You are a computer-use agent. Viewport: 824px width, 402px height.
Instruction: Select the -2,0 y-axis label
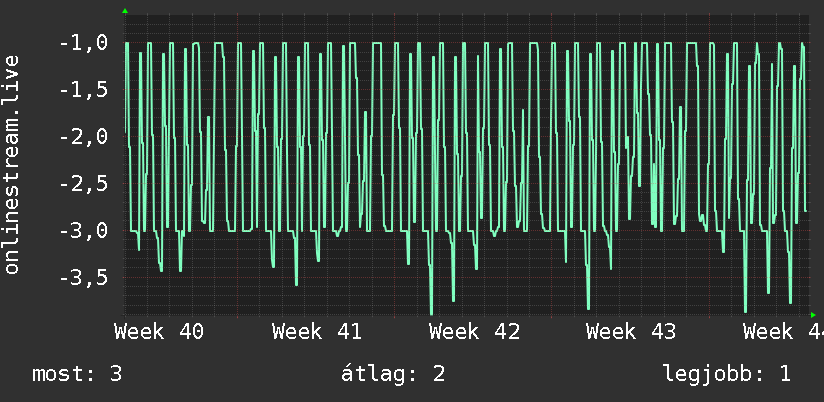[84, 137]
